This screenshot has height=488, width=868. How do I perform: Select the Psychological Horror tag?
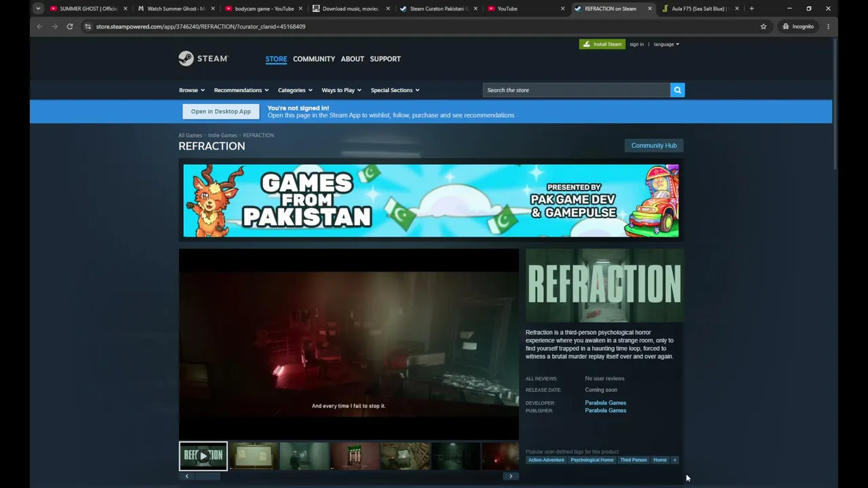592,460
